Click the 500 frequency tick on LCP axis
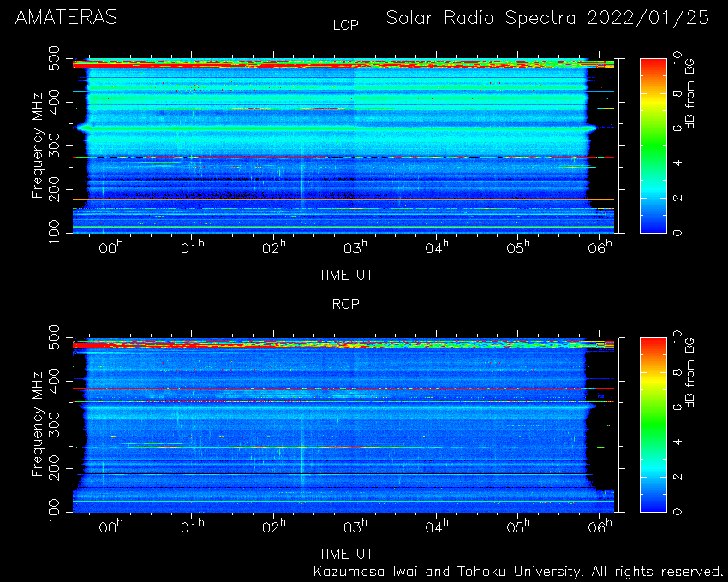The height and width of the screenshot is (582, 728). [53, 57]
